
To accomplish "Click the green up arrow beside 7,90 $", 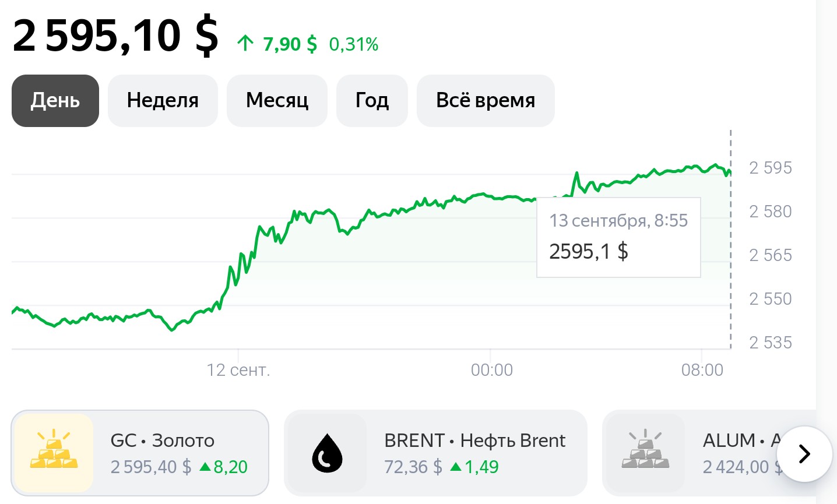I will (245, 43).
